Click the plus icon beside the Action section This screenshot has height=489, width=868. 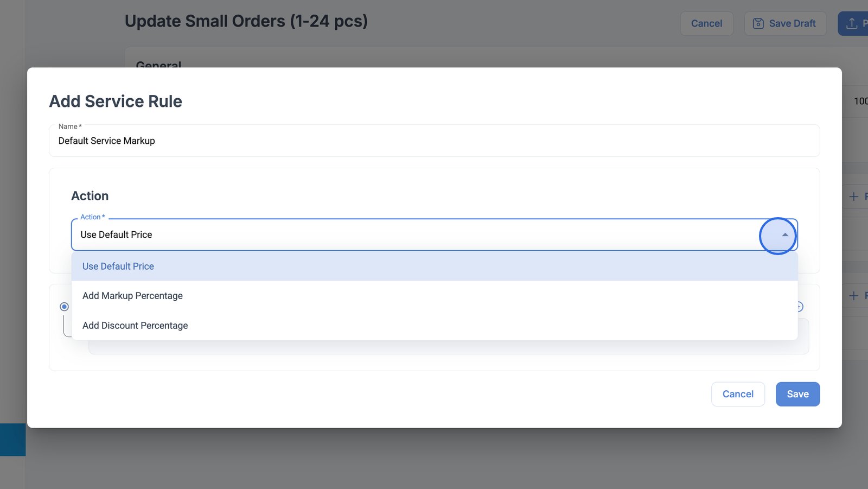(x=853, y=196)
